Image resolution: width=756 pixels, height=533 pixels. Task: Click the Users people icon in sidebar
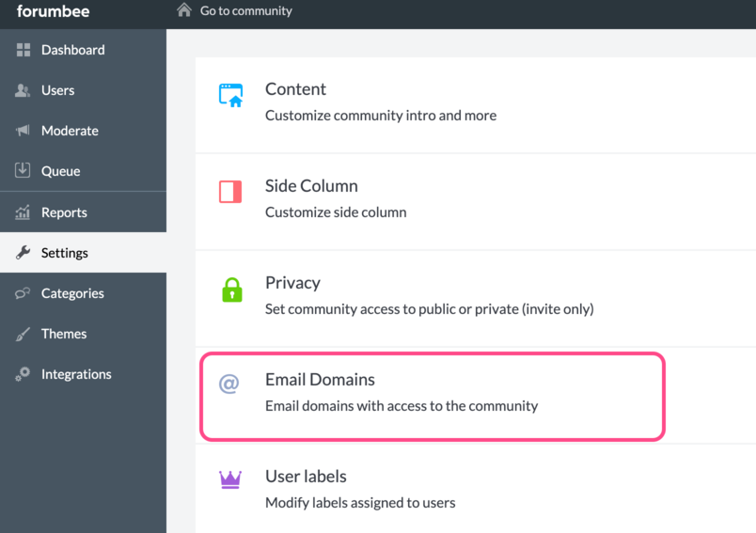pos(23,90)
